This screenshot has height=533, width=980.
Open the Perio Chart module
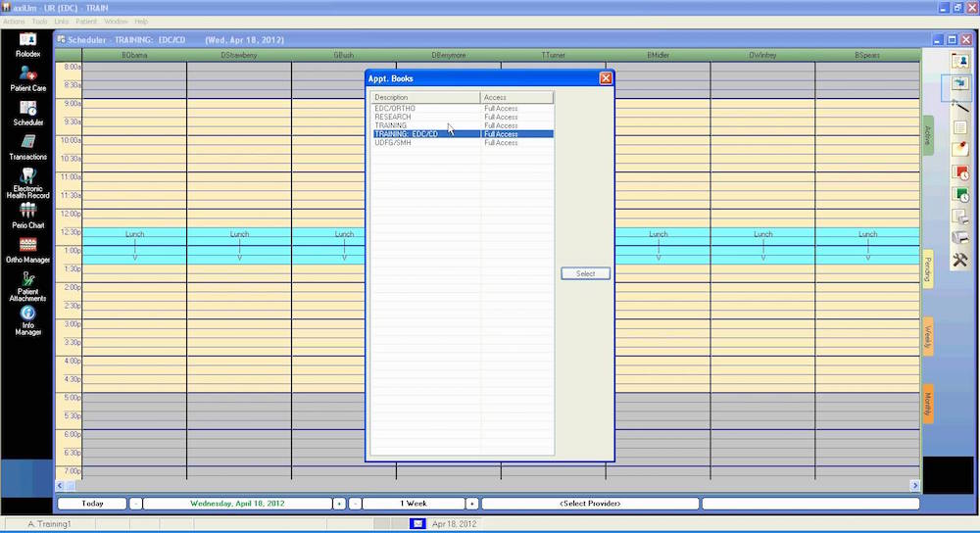pos(27,217)
